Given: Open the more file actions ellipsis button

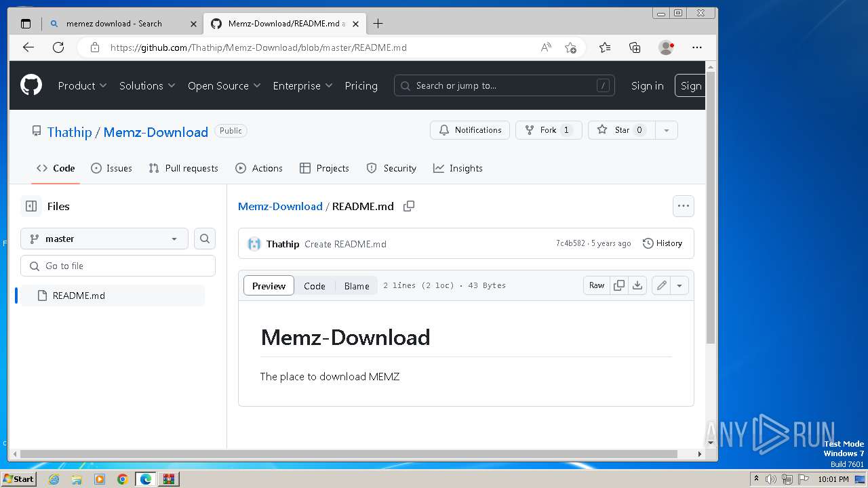Looking at the screenshot, I should pos(683,206).
